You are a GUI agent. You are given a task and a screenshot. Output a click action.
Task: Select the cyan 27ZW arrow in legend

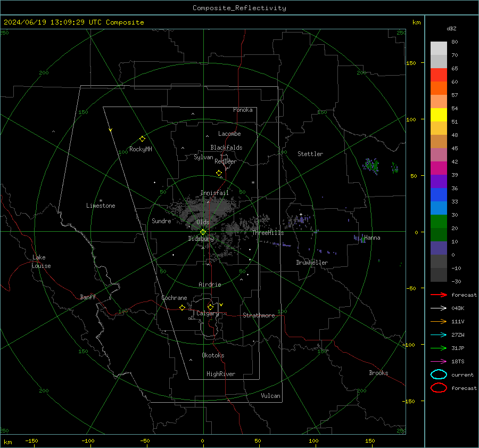[439, 335]
